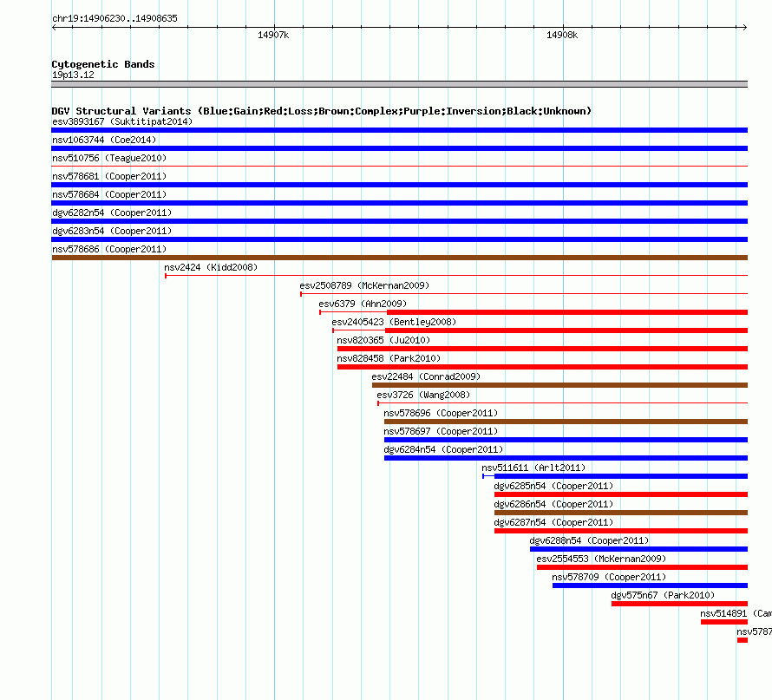
Task: Click the esv22484 (Conrad2009) label
Action: 426,376
